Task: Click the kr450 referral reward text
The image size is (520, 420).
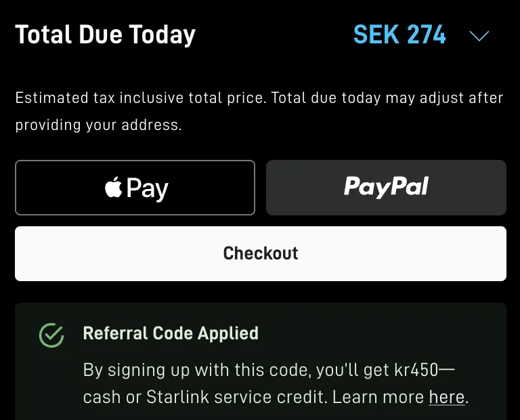Action: point(416,370)
